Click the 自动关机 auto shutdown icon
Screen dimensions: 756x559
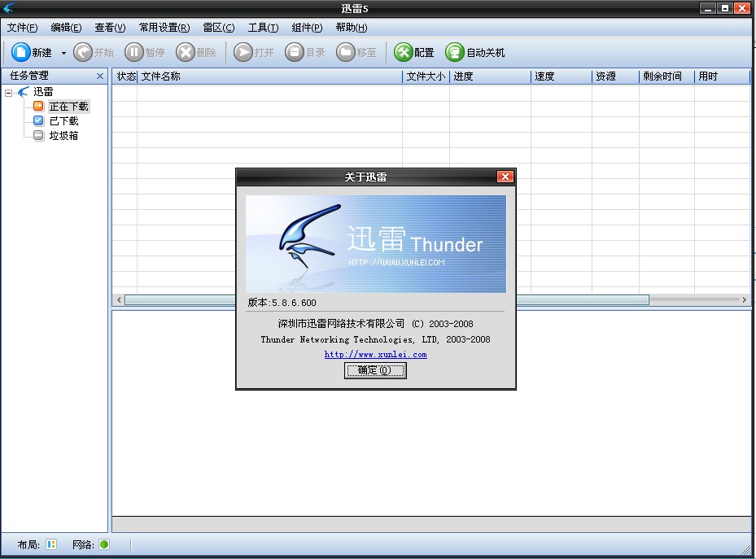454,52
